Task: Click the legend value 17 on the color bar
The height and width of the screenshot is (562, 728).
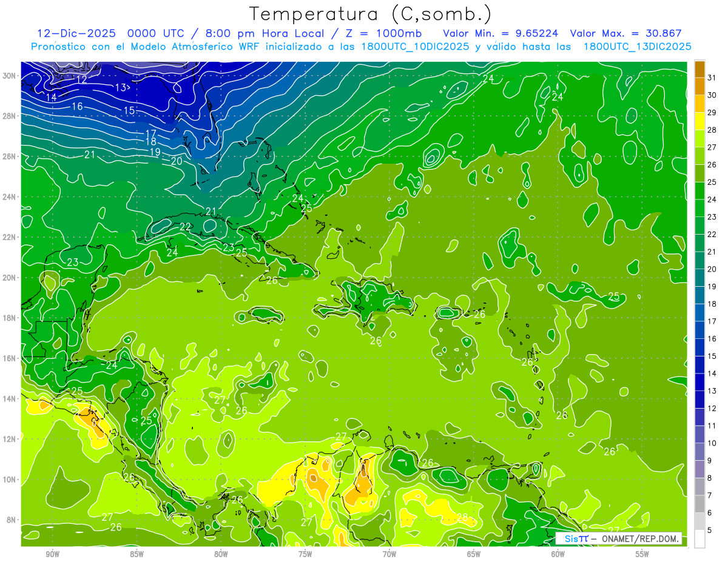Action: pyautogui.click(x=712, y=321)
